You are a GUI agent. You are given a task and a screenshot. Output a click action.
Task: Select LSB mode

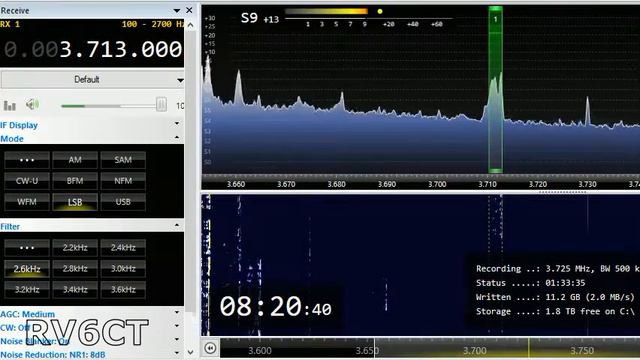(x=75, y=202)
